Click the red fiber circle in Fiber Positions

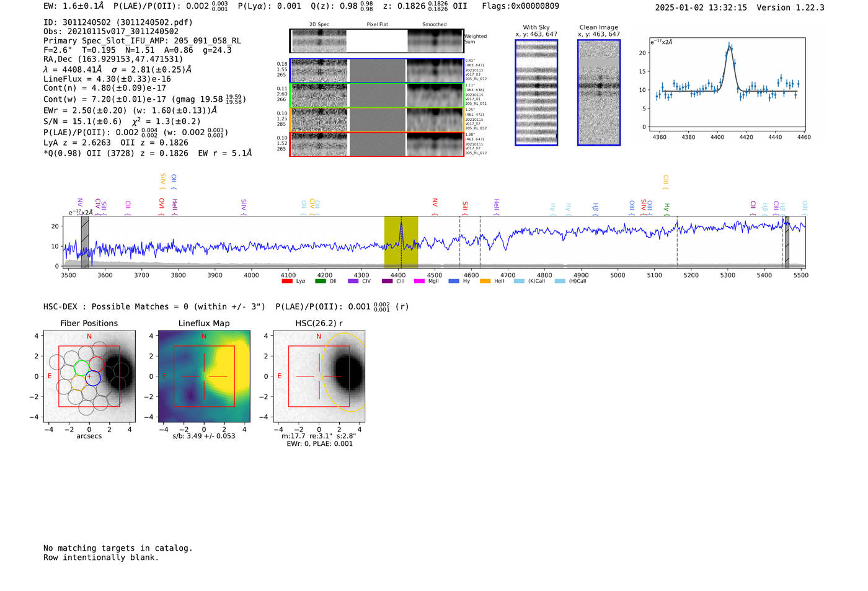coord(97,365)
